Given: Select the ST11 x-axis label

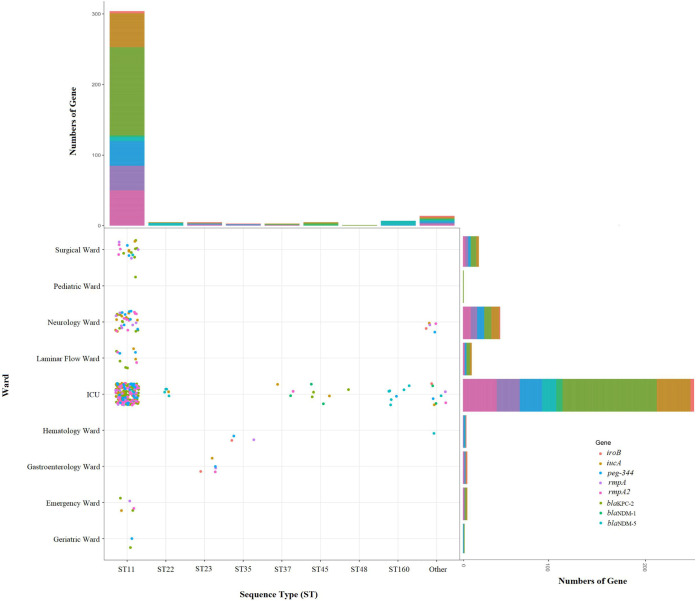Looking at the screenshot, I should [x=127, y=569].
